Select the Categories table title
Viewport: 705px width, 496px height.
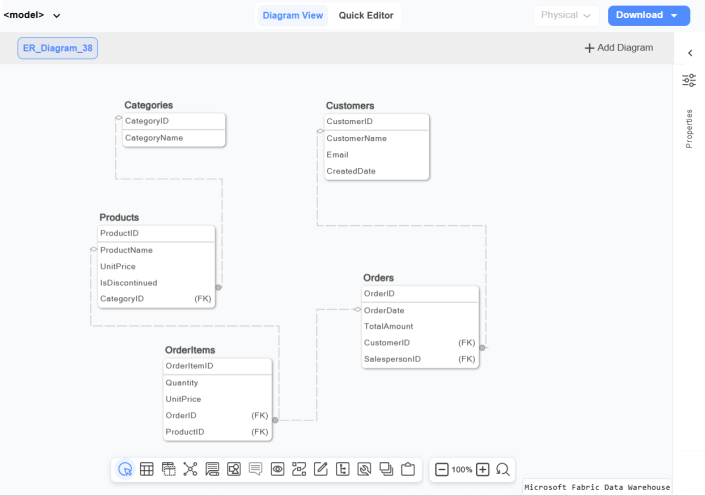[x=148, y=105]
